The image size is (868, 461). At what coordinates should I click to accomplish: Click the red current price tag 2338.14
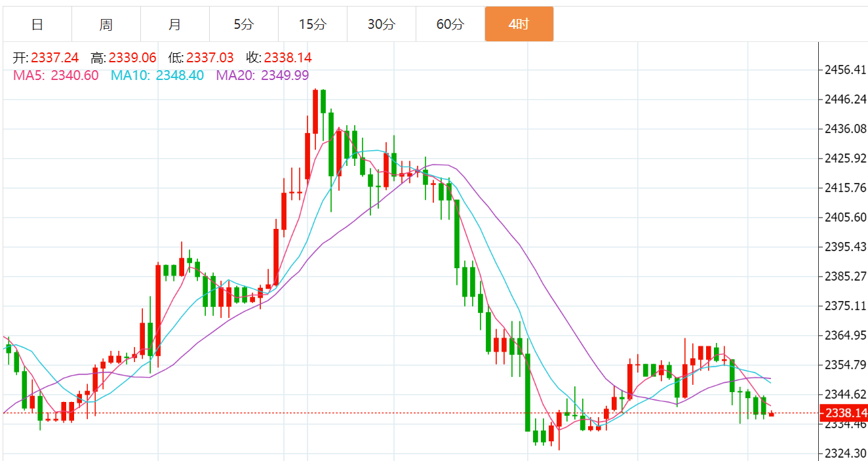click(844, 413)
